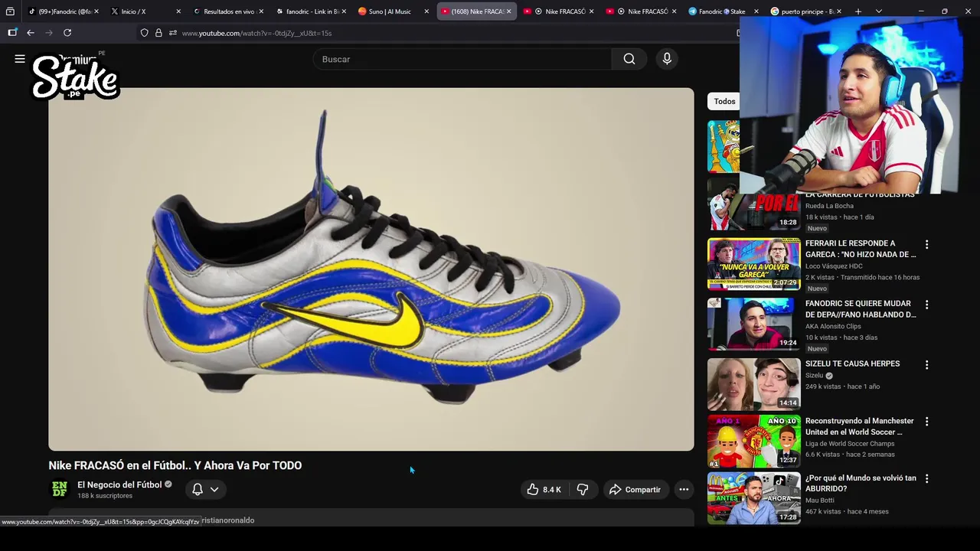Open options for Por qué el Mundo video
Image resolution: width=980 pixels, height=551 pixels.
[926, 479]
